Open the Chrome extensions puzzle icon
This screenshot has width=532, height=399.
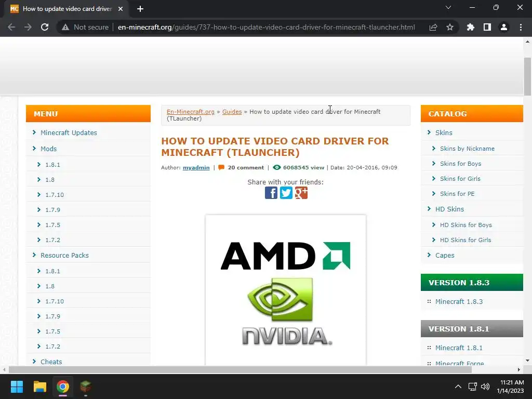pyautogui.click(x=471, y=27)
